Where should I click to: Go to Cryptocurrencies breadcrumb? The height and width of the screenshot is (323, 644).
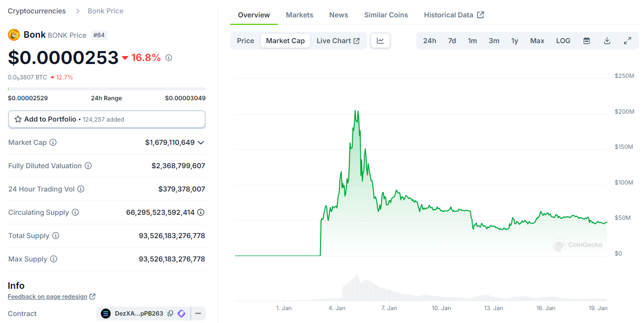coord(37,11)
